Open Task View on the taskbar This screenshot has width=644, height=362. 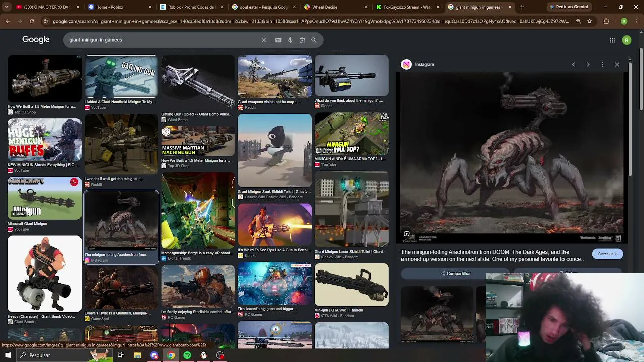[121, 355]
